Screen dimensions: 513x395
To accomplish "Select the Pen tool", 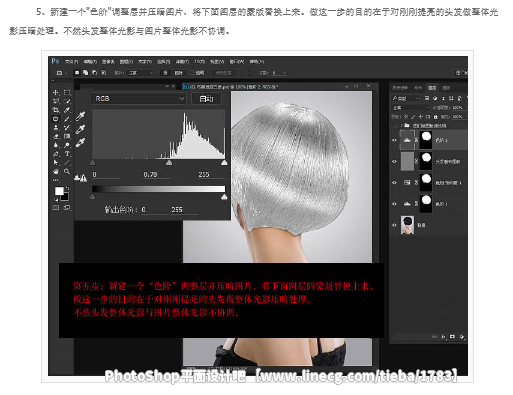I will [x=56, y=154].
